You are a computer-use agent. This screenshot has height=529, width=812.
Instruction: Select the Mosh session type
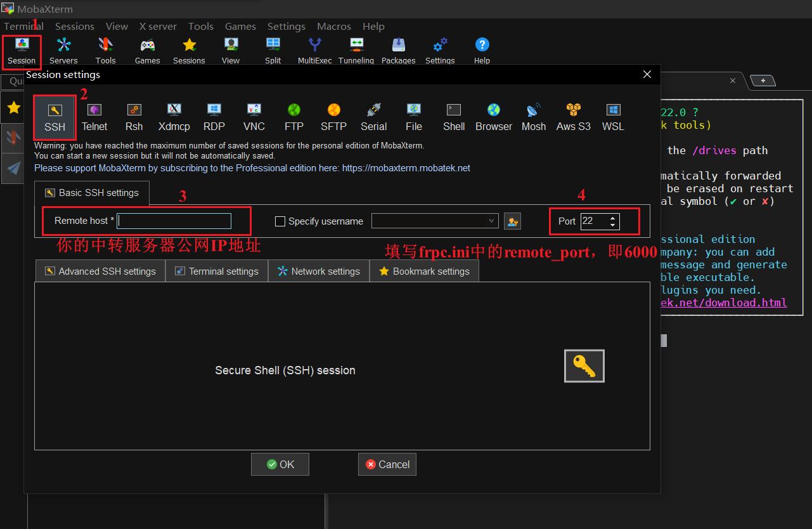(x=534, y=117)
